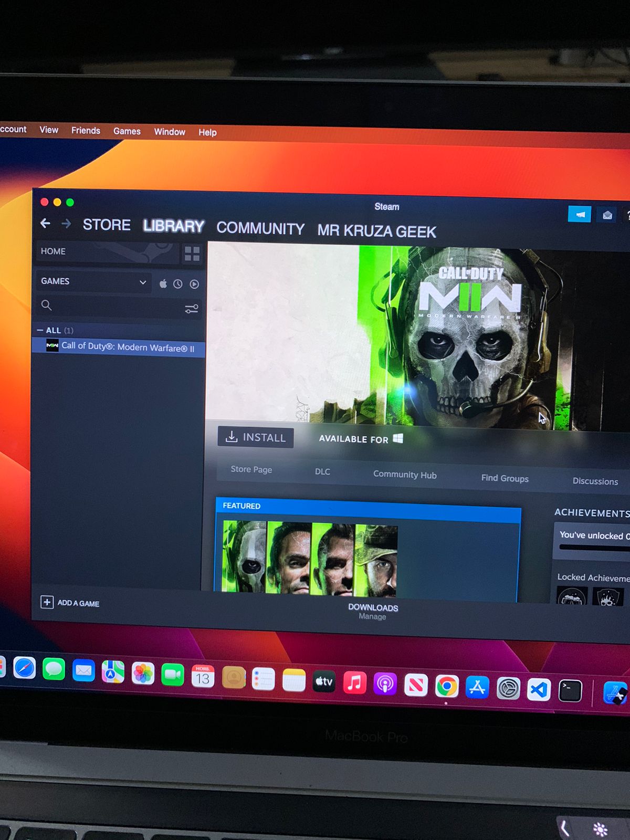Open the second locked achievement icon
This screenshot has height=840, width=630.
pos(608,597)
